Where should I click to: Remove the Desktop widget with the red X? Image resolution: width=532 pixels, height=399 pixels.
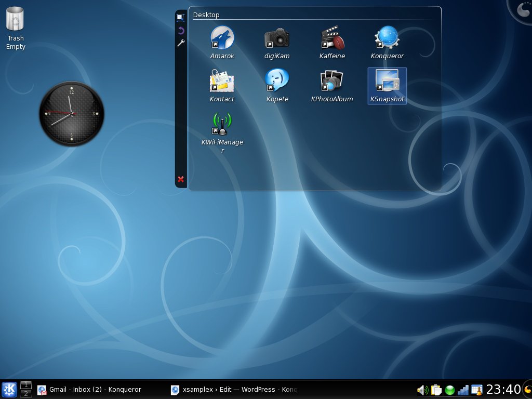pos(181,179)
